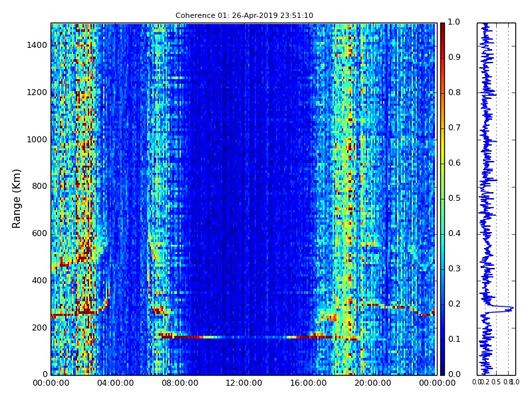
Task: Click the 1200 range tick label
Action: (37, 92)
